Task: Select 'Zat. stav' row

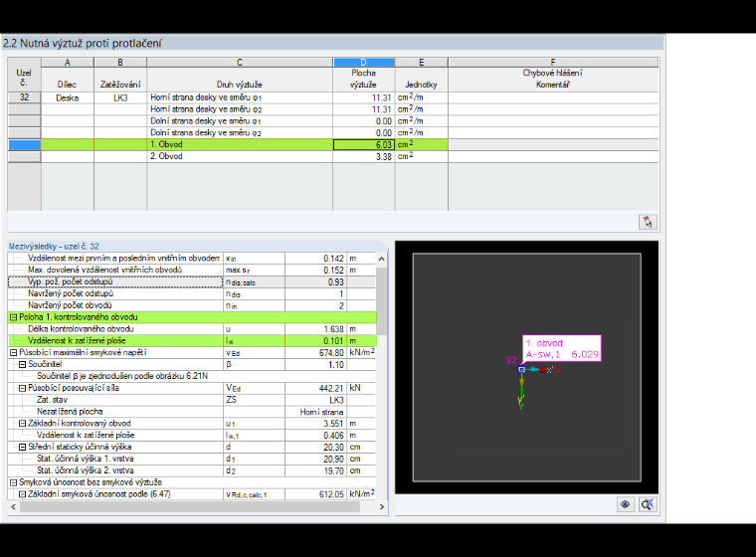Action: [192, 400]
